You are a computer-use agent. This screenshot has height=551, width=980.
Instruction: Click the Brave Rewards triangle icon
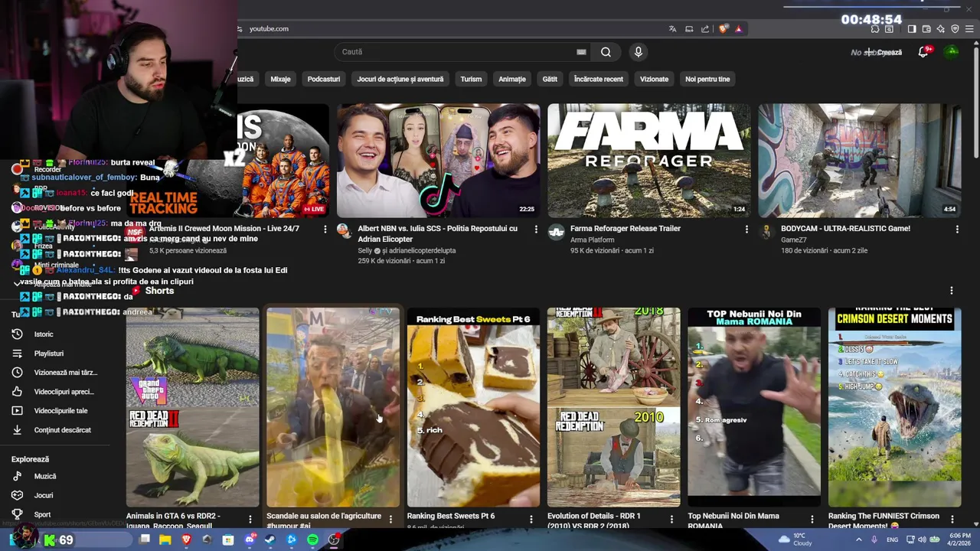click(738, 29)
